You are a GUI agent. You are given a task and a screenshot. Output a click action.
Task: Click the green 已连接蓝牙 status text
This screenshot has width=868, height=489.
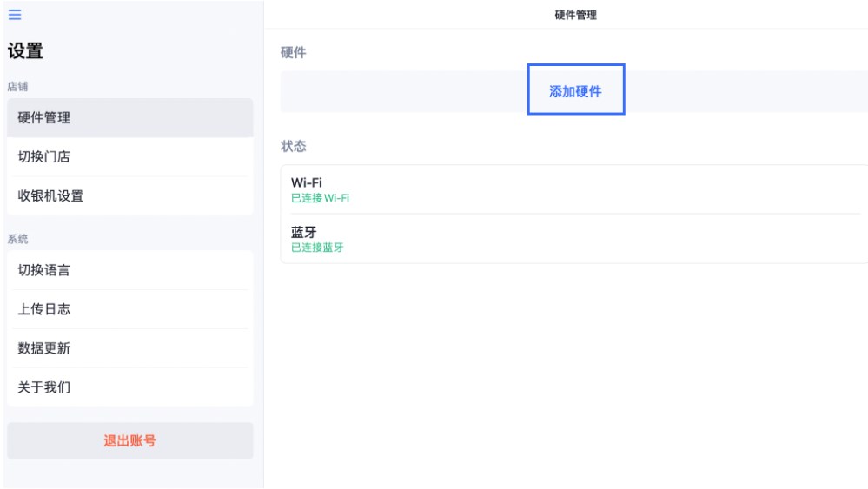click(317, 248)
